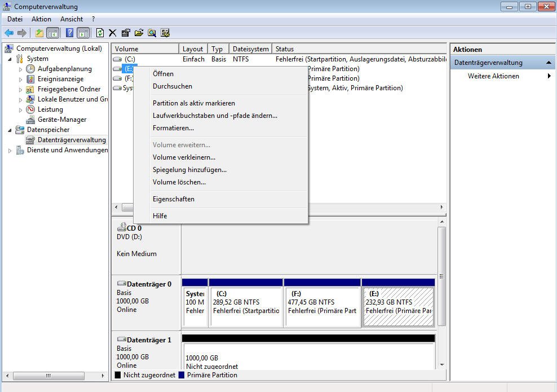557x392 pixels.
Task: Open Weitere Aktionen in the Aktionen pane
Action: click(x=502, y=76)
